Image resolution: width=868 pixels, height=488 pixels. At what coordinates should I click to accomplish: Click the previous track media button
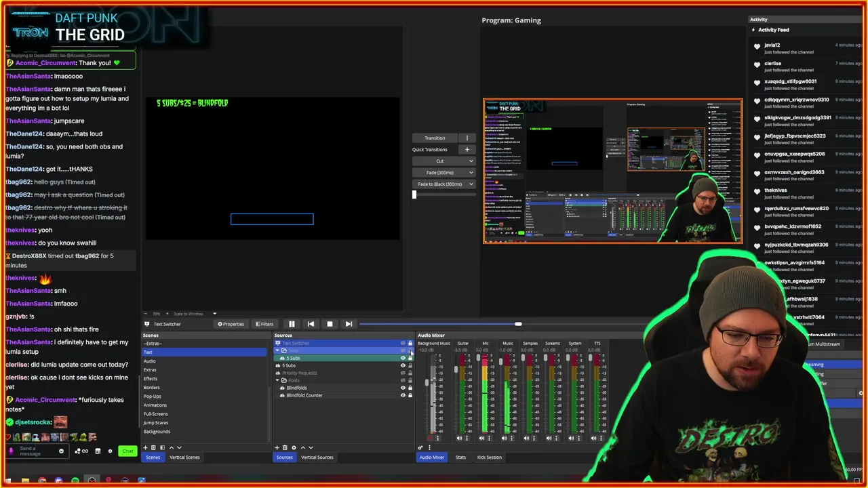(x=311, y=324)
